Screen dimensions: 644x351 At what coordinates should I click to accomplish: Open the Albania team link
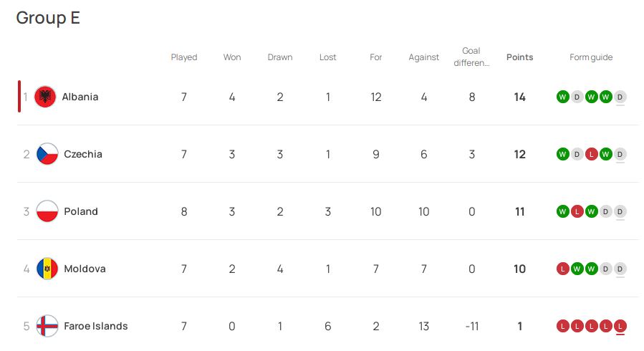click(x=80, y=97)
